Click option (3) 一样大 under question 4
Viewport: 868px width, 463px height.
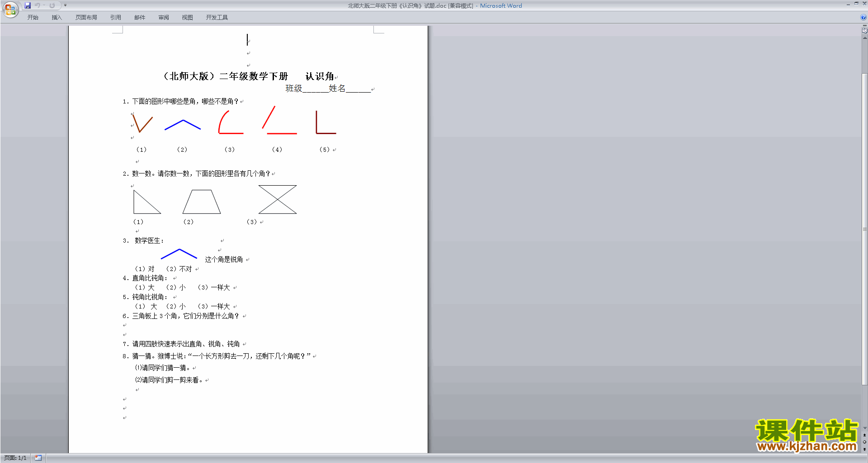tap(214, 288)
